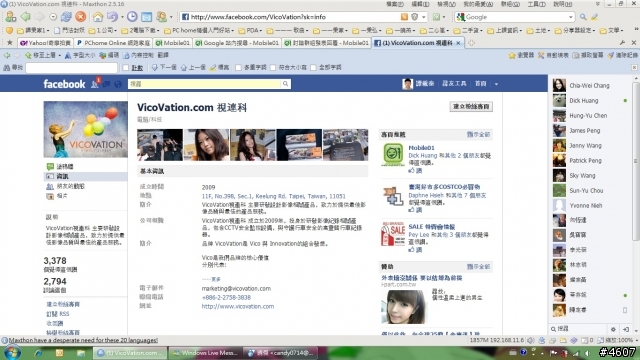Open the calendar-style toolbar icon next to history
This screenshot has height=360, width=640.
[147, 17]
